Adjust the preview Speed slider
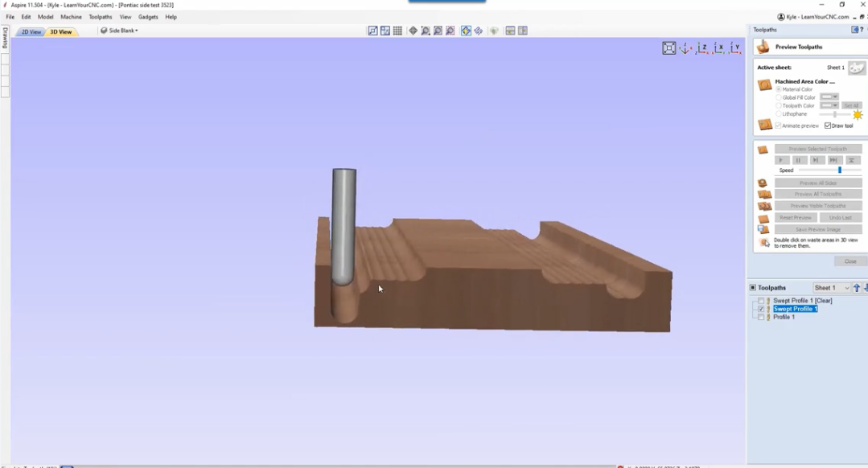 [x=840, y=170]
